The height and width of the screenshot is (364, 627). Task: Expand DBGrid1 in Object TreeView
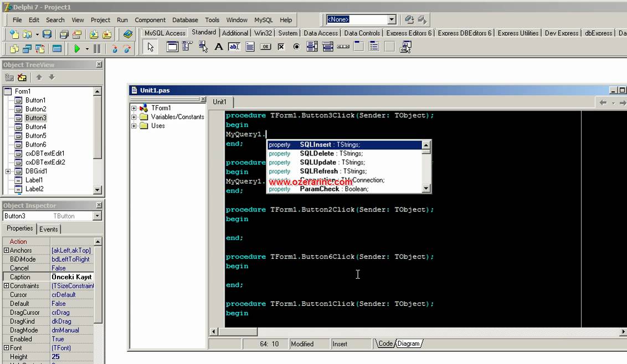click(8, 171)
